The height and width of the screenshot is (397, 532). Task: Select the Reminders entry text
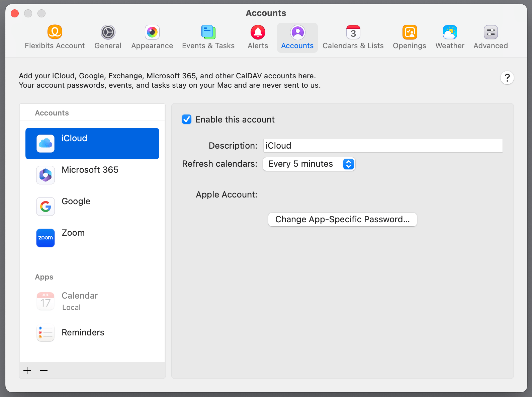point(83,332)
